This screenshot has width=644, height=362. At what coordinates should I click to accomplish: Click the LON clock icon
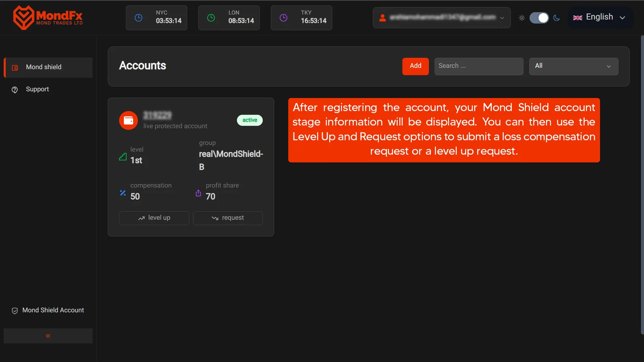(211, 18)
